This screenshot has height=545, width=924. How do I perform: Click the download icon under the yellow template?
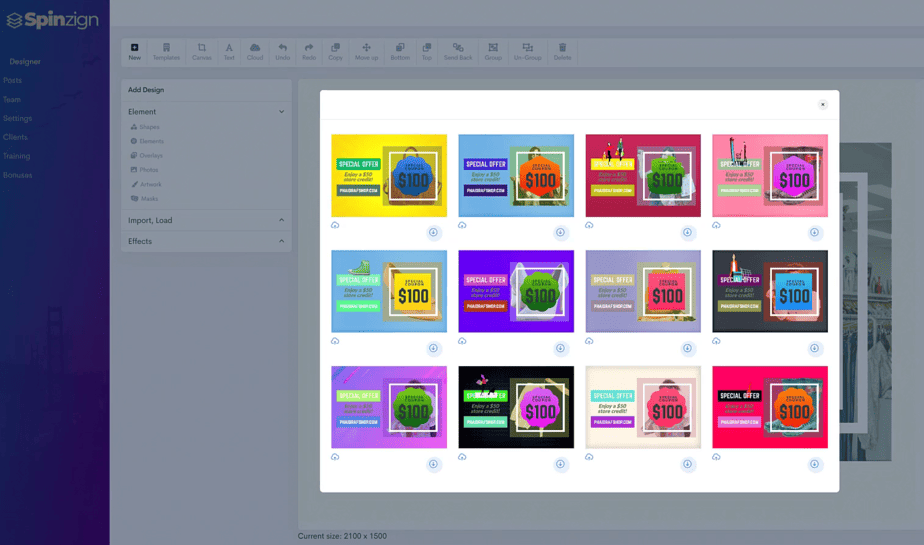434,233
